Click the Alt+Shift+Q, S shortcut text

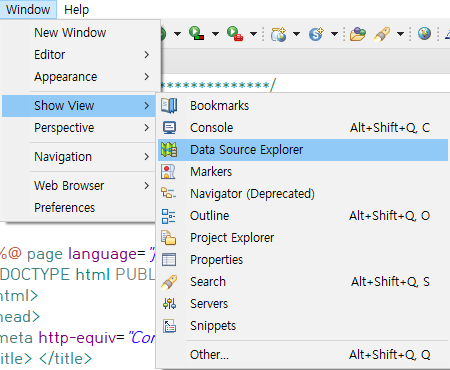[x=390, y=282]
